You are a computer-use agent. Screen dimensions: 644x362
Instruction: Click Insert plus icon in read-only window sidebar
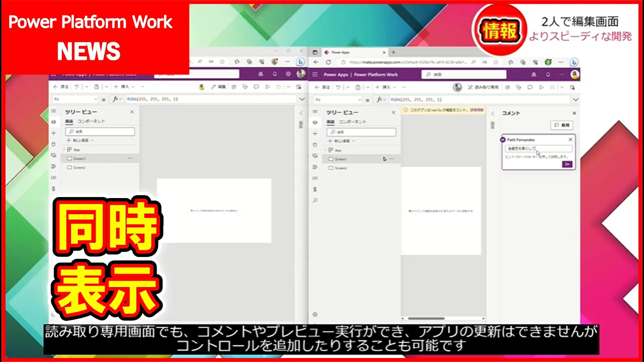pyautogui.click(x=315, y=133)
